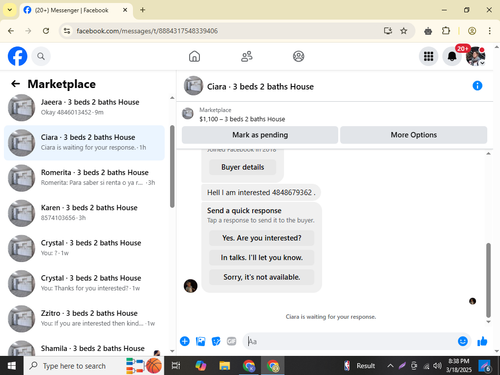The width and height of the screenshot is (500, 375).
Task: Open Crystal conversation with 'You: ?'
Action: [x=84, y=248]
